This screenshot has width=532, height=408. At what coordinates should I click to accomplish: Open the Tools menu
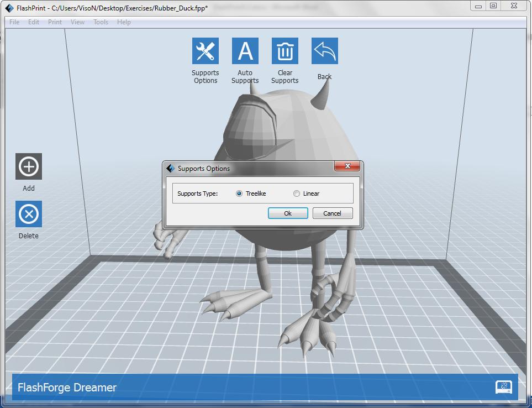point(101,22)
